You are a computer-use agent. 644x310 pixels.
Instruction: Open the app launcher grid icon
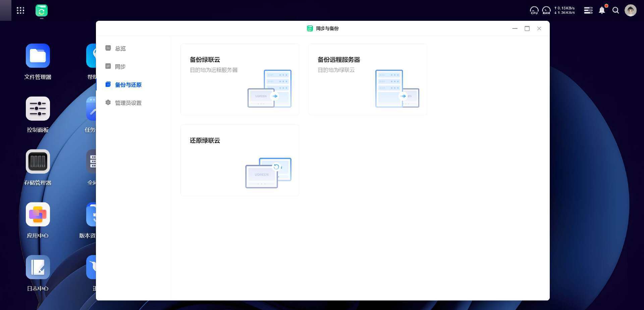[20, 10]
